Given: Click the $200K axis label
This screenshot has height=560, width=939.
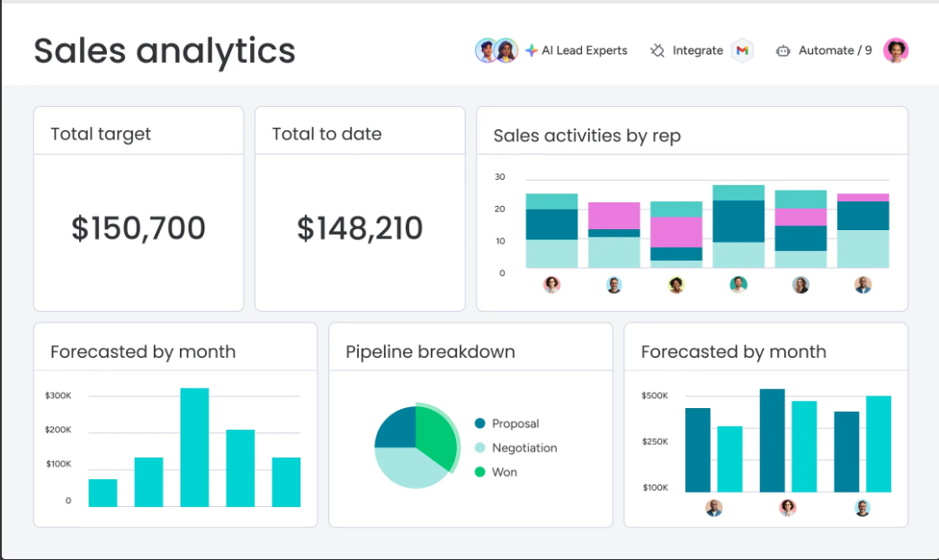Looking at the screenshot, I should tap(58, 430).
